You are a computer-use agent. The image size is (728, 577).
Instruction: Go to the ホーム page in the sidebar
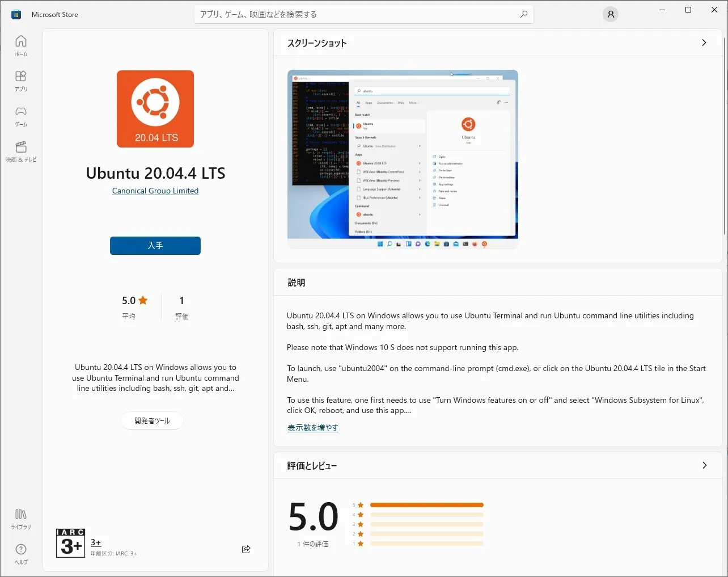pyautogui.click(x=21, y=46)
